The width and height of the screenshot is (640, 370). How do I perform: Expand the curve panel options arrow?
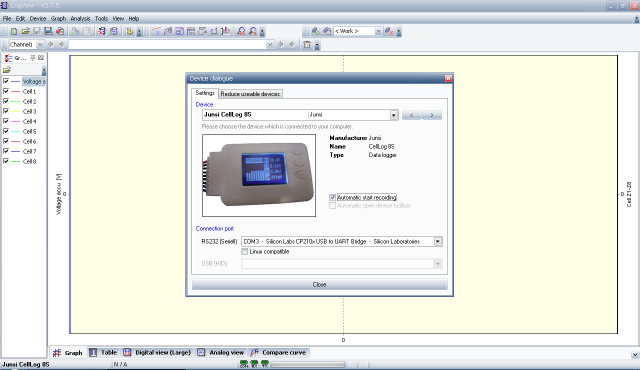44,71
